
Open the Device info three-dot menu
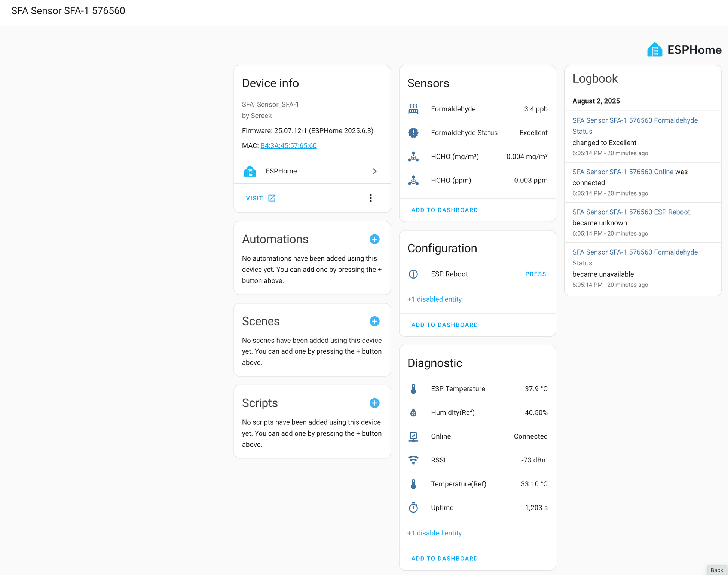coord(370,198)
